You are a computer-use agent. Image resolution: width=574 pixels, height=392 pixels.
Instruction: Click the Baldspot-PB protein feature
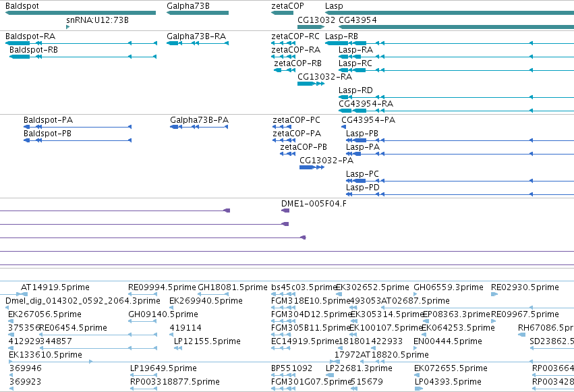(78, 140)
